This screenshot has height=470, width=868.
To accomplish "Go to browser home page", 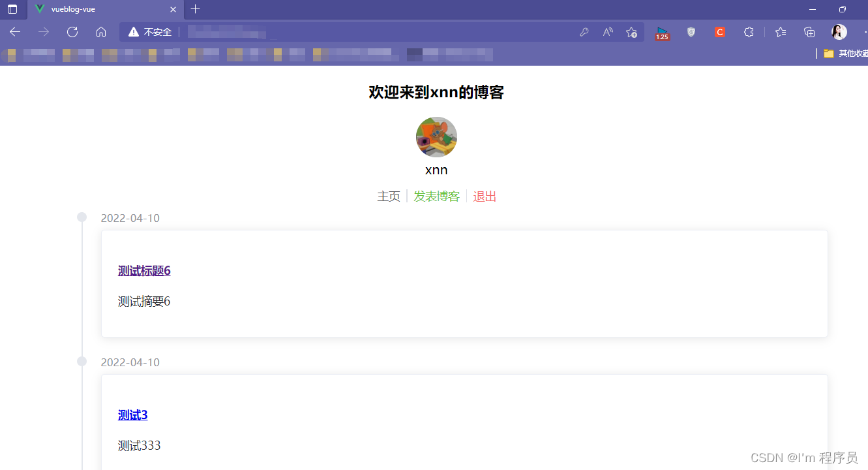I will pyautogui.click(x=101, y=32).
